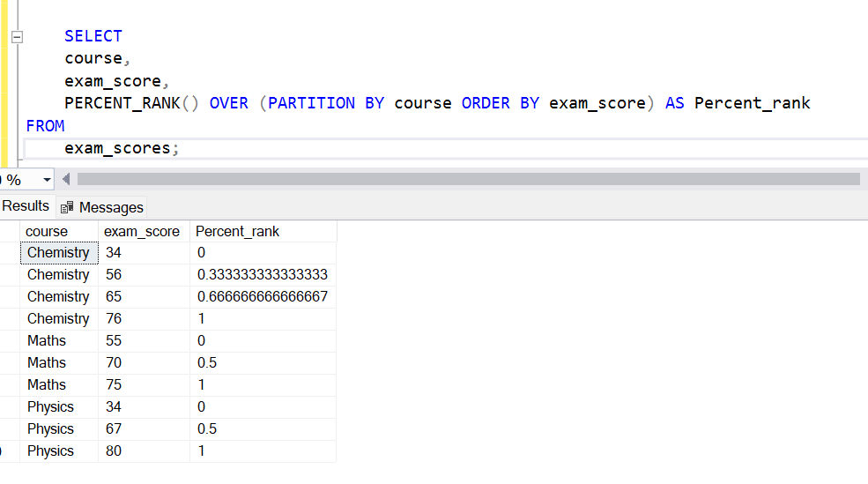The width and height of the screenshot is (868, 484).
Task: Click the row header of the first Chemistry row
Action: point(10,253)
